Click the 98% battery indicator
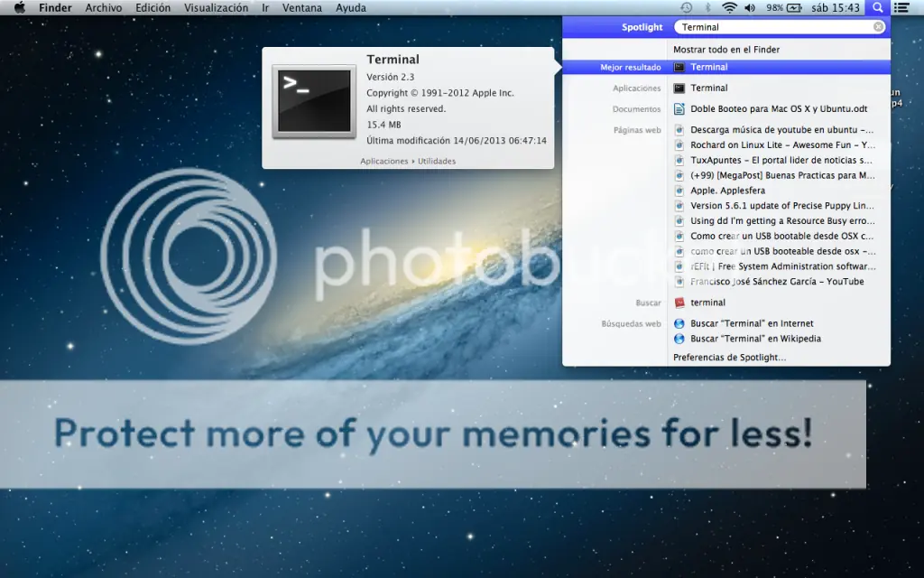 (784, 7)
